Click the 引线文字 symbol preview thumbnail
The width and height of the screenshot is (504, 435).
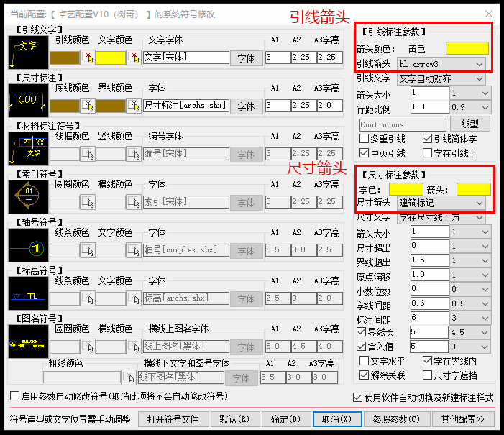click(28, 52)
